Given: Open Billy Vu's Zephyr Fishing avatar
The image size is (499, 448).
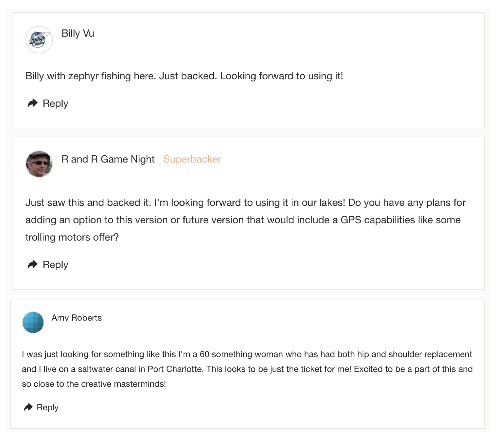Looking at the screenshot, I should point(39,40).
